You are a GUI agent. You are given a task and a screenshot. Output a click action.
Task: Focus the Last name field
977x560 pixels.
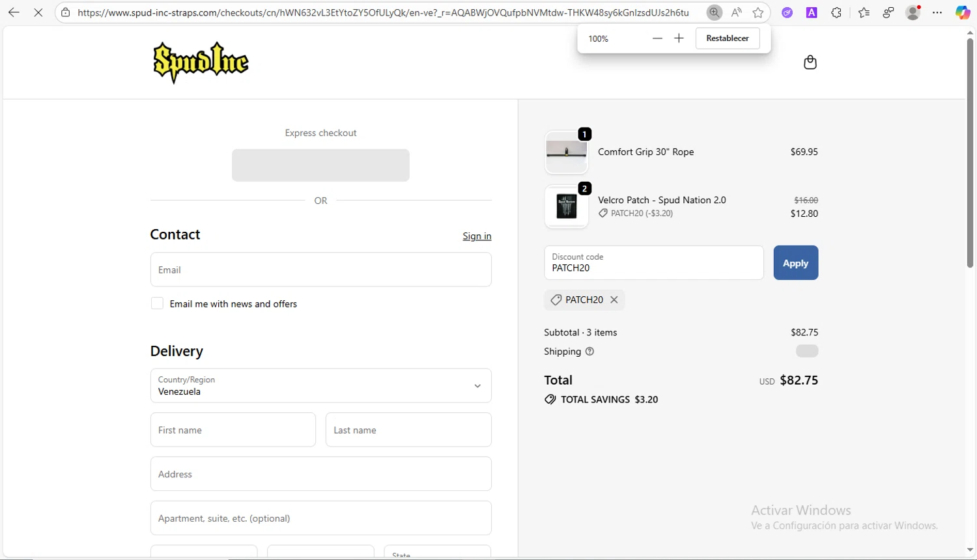(x=408, y=430)
